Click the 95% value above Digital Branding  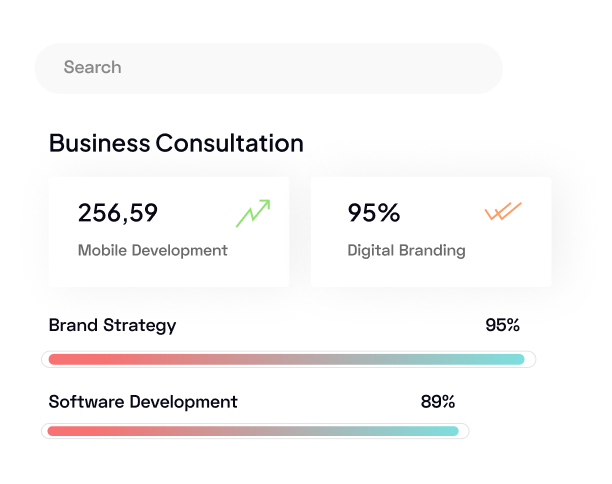pos(374,213)
